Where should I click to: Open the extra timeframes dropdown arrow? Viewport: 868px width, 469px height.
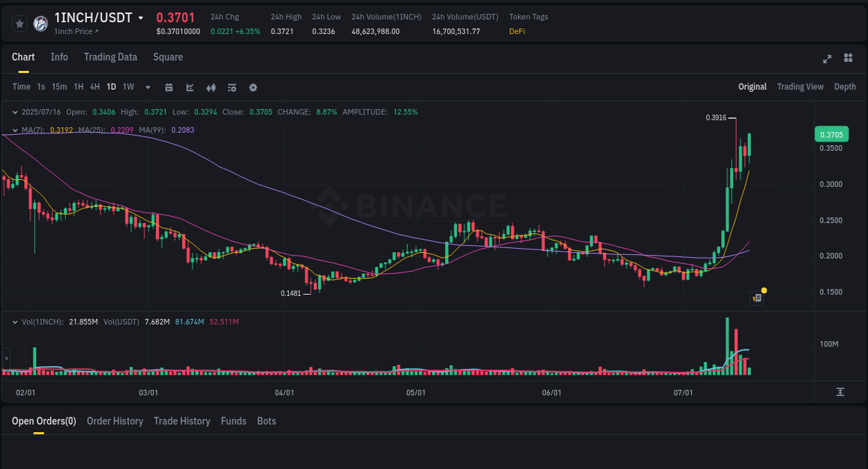pyautogui.click(x=147, y=87)
